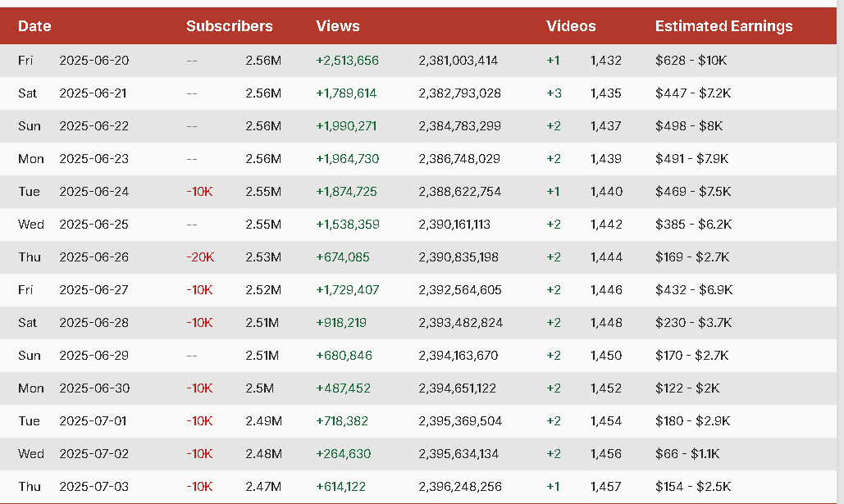The width and height of the screenshot is (844, 504).
Task: Click the views gain +2,513,656
Action: (x=347, y=61)
